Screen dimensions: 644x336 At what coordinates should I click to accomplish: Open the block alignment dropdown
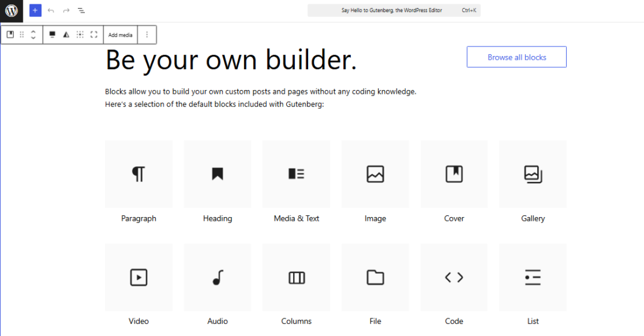pyautogui.click(x=52, y=35)
